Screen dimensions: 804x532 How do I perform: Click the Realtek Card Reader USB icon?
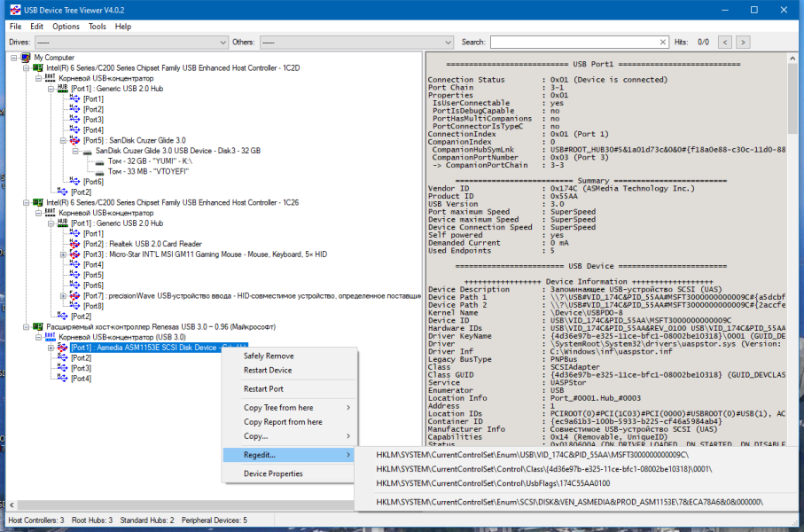74,244
